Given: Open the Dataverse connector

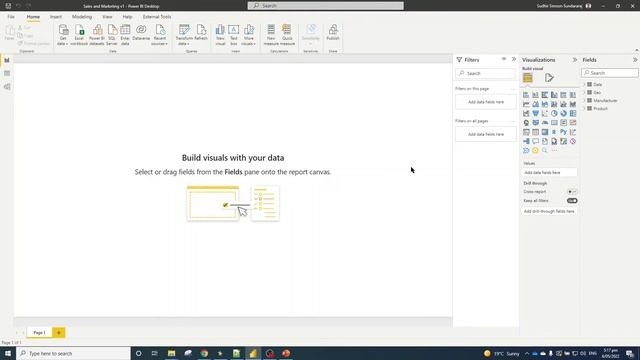Looking at the screenshot, I should point(141,33).
